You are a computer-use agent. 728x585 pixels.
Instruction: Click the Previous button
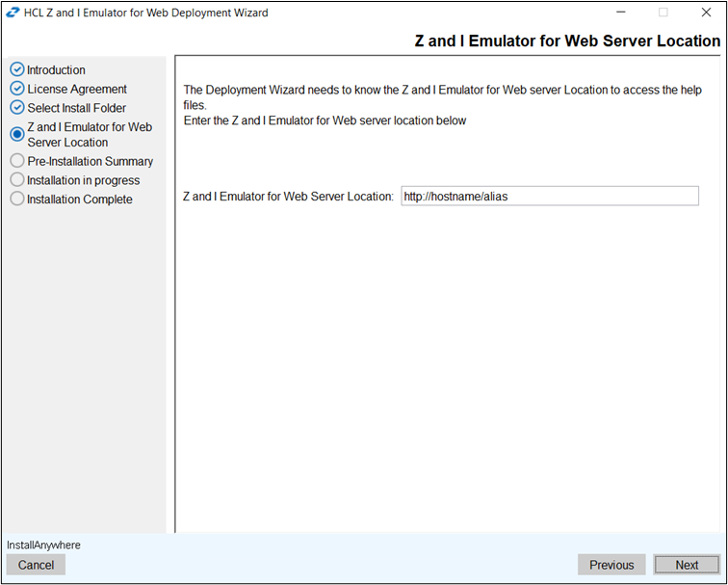pyautogui.click(x=611, y=565)
